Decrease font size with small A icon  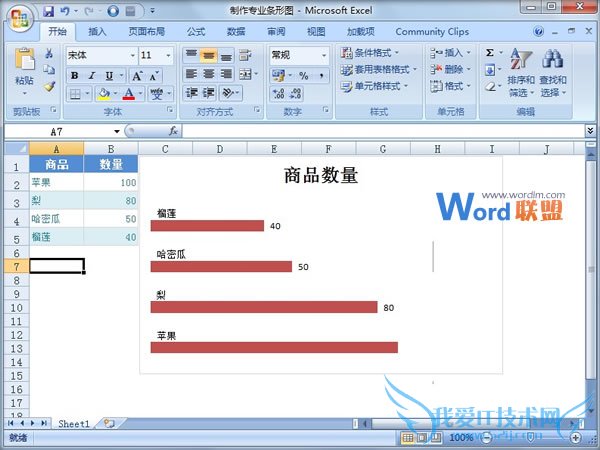[x=153, y=76]
